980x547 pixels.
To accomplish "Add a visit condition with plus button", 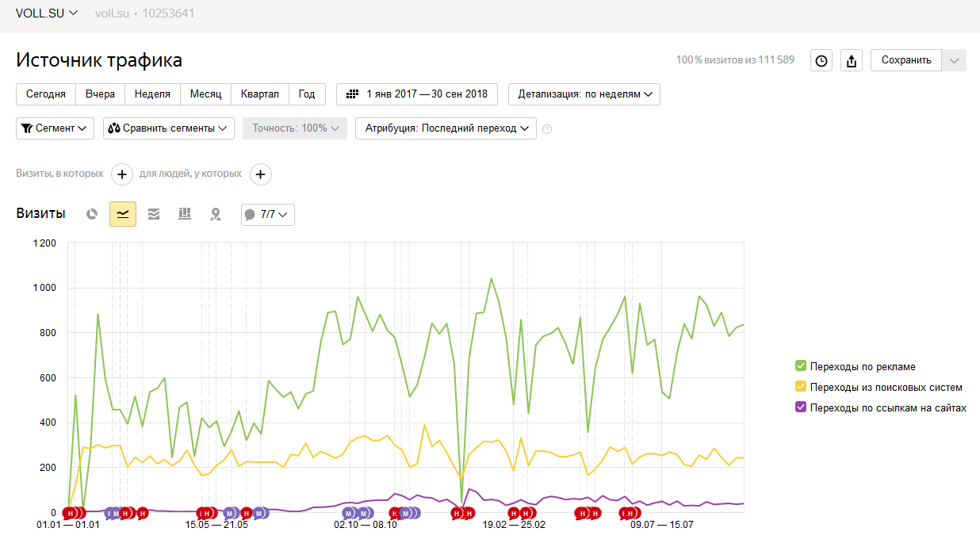I will (121, 174).
